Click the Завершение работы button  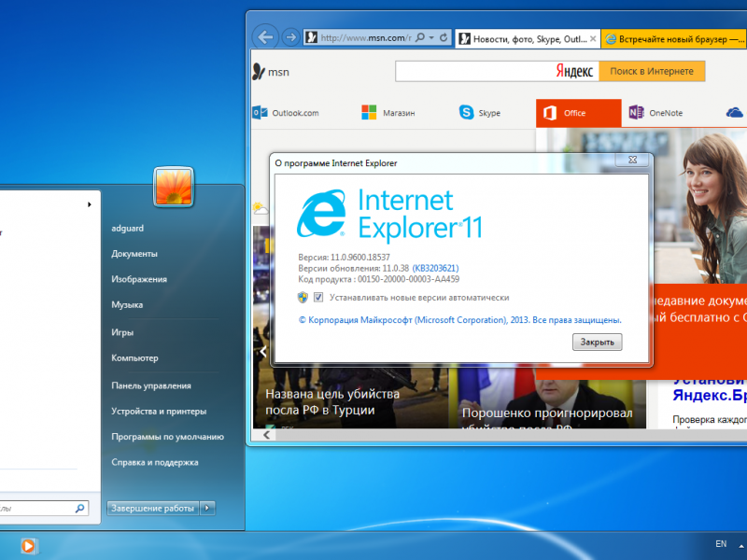(x=153, y=508)
